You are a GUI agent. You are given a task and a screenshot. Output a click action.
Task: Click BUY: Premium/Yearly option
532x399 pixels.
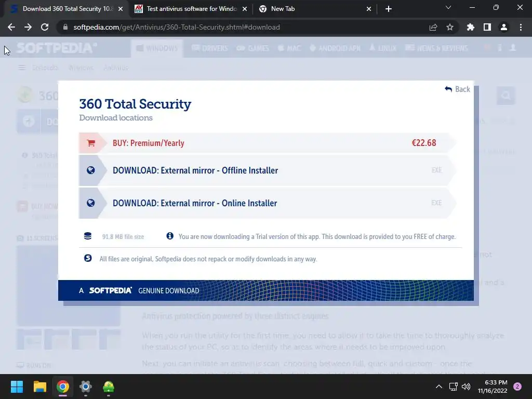[x=268, y=143]
